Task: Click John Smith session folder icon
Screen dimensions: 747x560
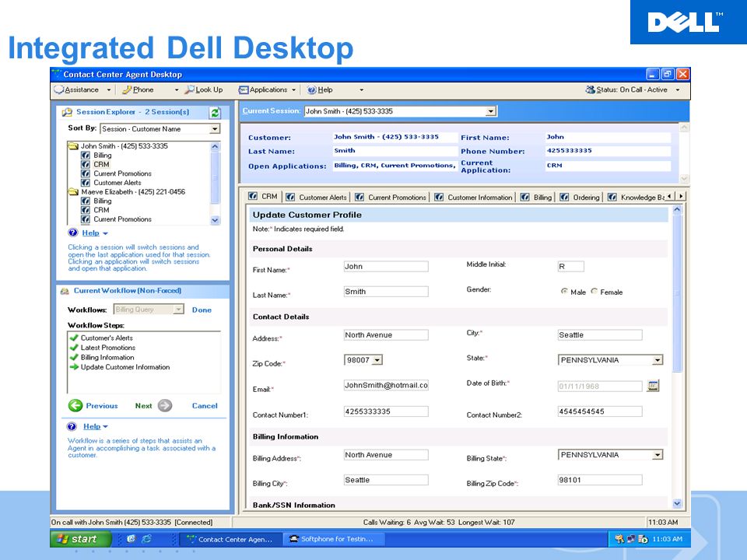Action: click(73, 146)
